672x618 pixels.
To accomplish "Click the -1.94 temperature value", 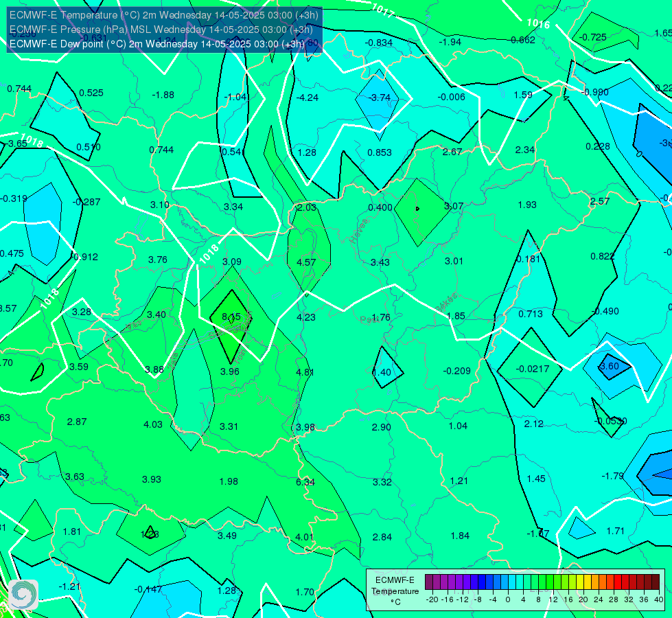I will click(x=450, y=42).
